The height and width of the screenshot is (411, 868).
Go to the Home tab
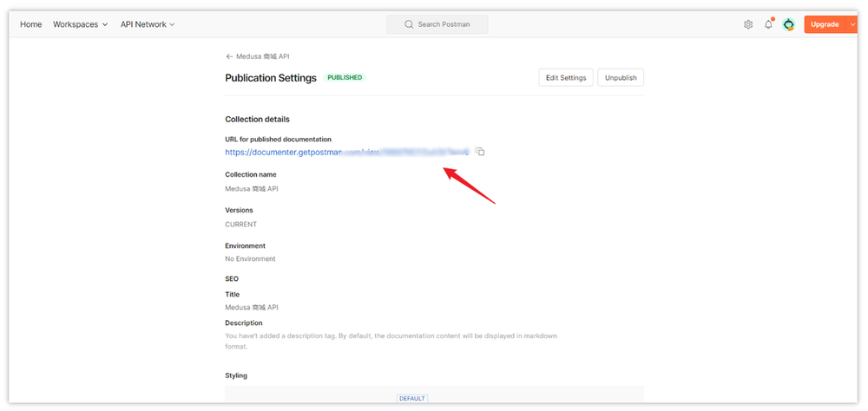click(x=30, y=24)
